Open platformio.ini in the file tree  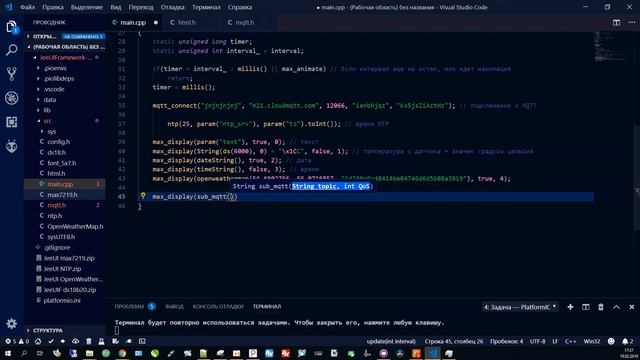[x=62, y=300]
